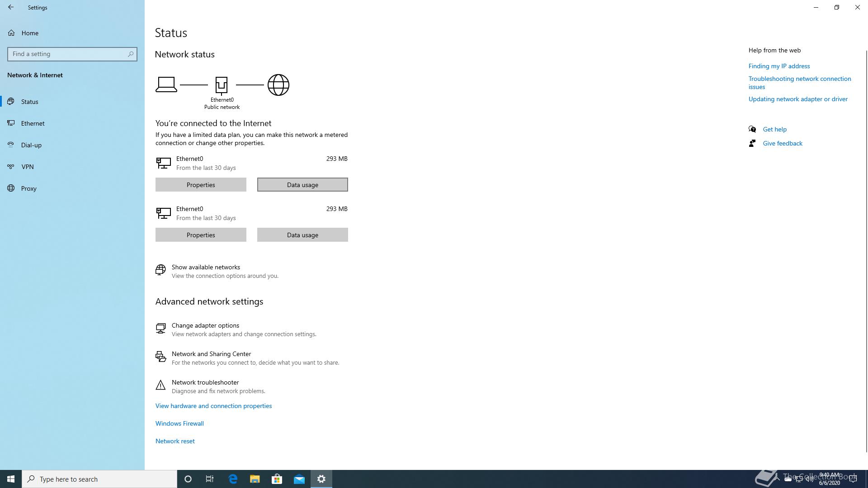
Task: Click the Status globe icon in sidebar
Action: (11, 102)
